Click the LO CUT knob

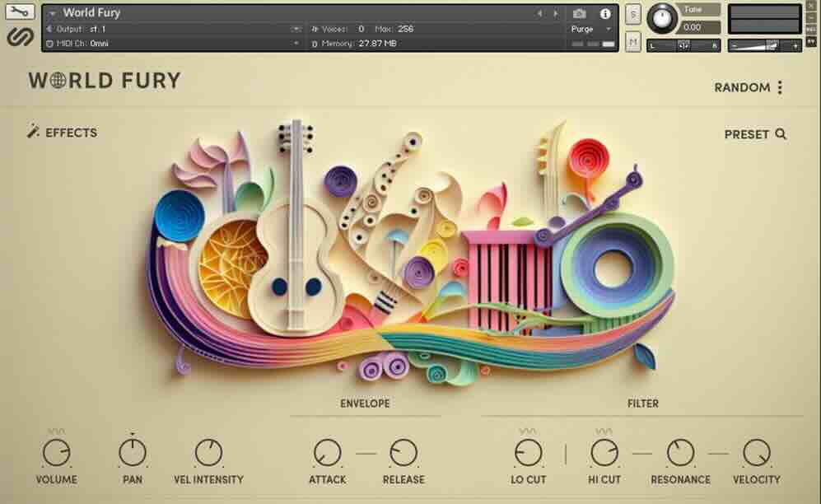528,453
